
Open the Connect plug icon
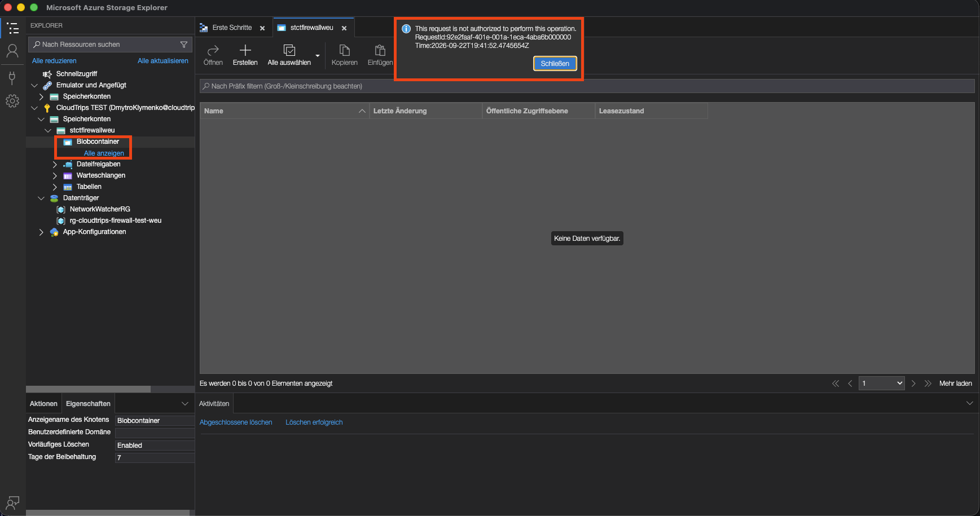[x=12, y=77]
